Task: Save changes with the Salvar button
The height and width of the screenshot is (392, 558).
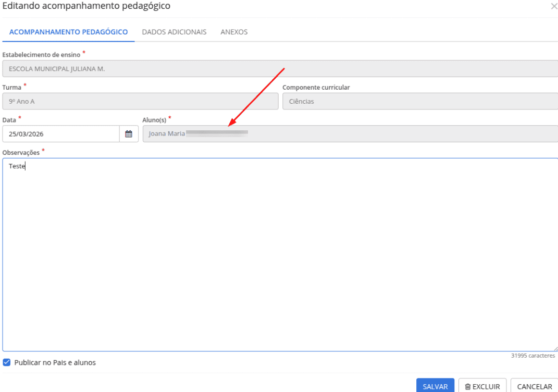Action: [x=435, y=386]
